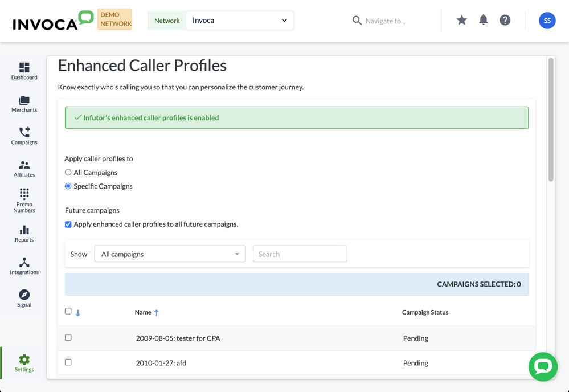569x392 pixels.
Task: Click the Invoca logo
Action: [53, 21]
